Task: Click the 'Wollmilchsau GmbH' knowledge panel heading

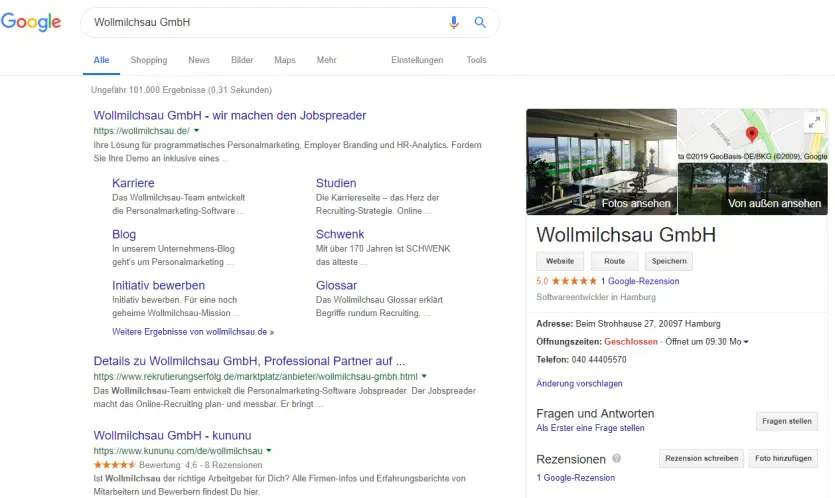Action: pyautogui.click(x=626, y=235)
